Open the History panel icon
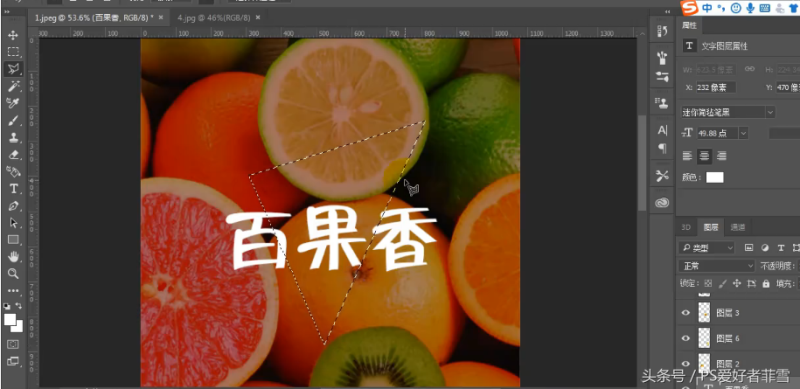Image resolution: width=800 pixels, height=389 pixels. point(662,31)
